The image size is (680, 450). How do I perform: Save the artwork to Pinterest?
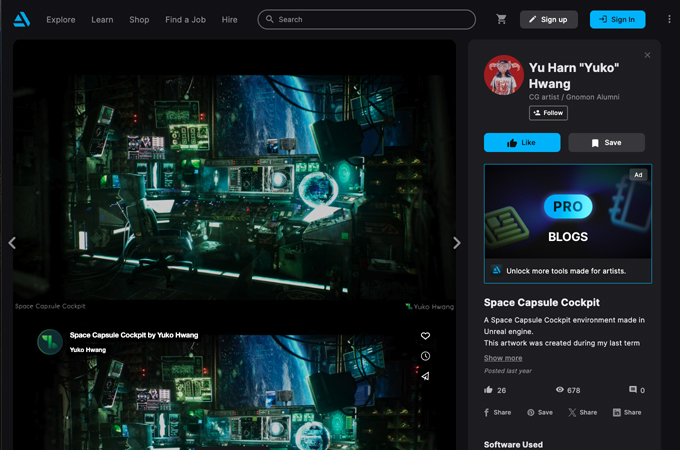[x=540, y=412]
